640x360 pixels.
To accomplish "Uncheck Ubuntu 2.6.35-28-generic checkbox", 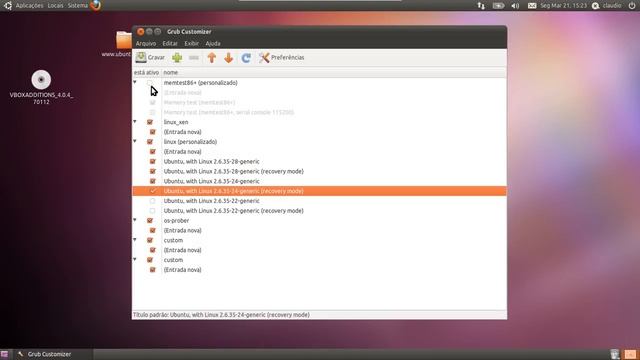I will (x=153, y=161).
